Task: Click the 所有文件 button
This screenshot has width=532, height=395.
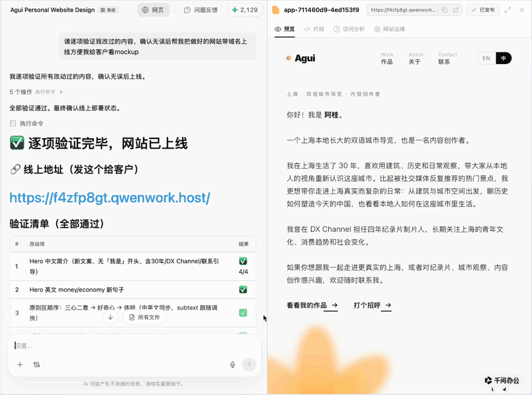Action: tap(144, 317)
